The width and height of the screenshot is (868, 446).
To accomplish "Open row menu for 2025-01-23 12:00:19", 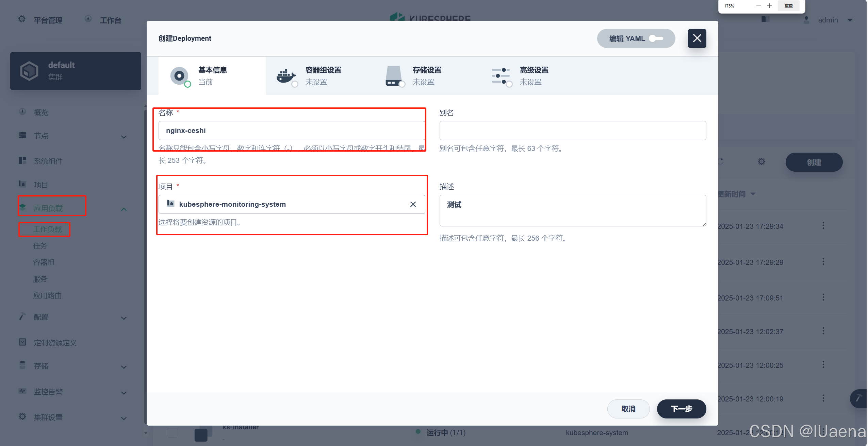I will [823, 398].
